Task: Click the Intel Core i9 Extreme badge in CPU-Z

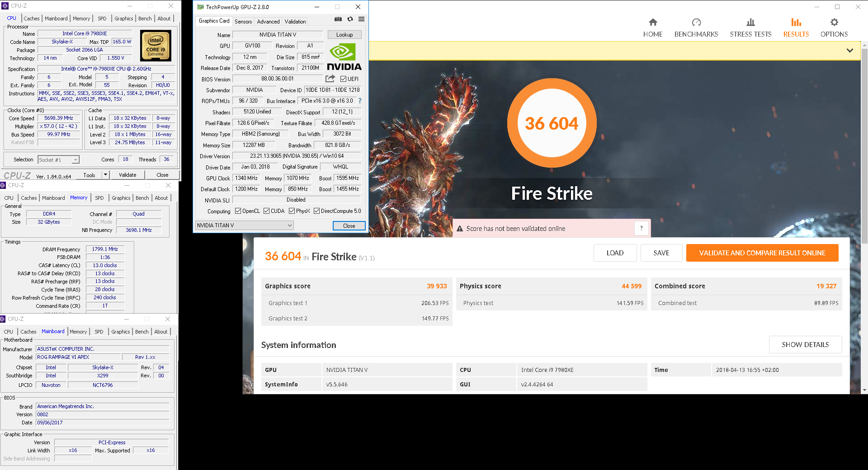Action: pyautogui.click(x=156, y=46)
